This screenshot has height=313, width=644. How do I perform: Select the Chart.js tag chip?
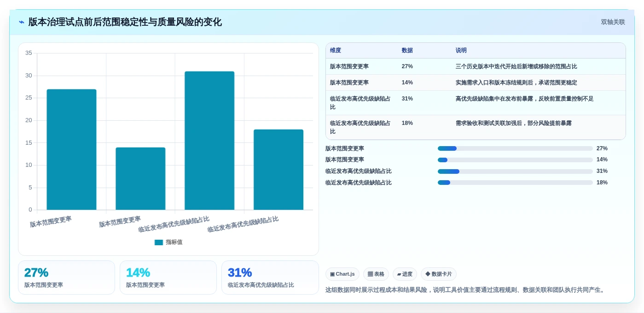tap(342, 274)
